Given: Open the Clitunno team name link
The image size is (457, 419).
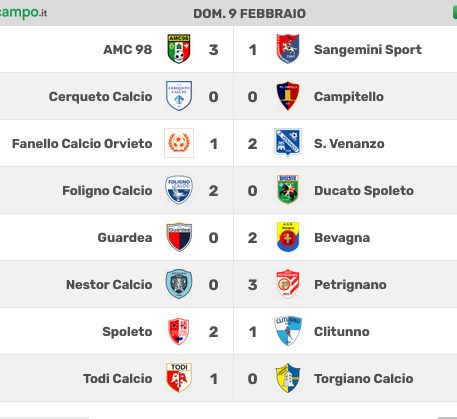Looking at the screenshot, I should [x=342, y=332].
